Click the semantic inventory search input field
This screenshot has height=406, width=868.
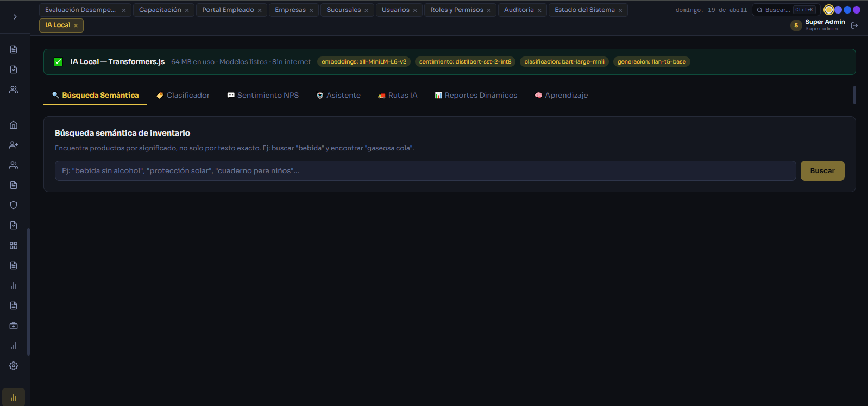click(x=425, y=171)
